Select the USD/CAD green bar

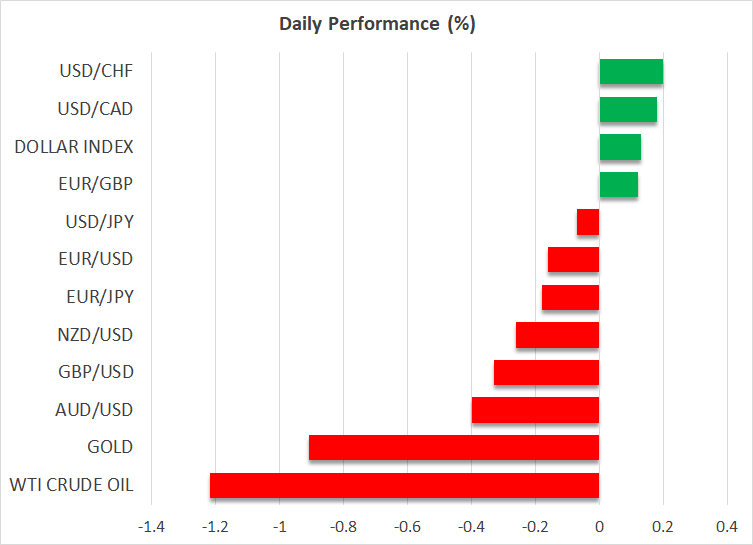(628, 110)
